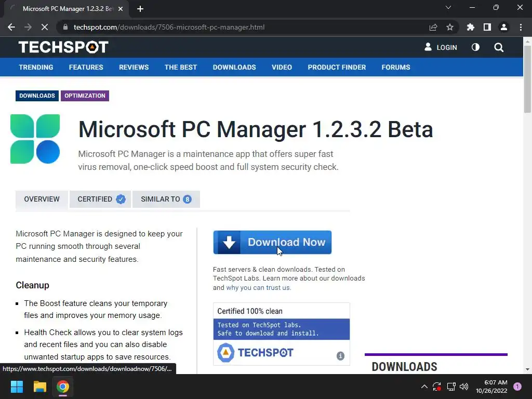Open the clock showing 6:07 AM
Viewport: 532px width, 399px height.
coord(491,387)
